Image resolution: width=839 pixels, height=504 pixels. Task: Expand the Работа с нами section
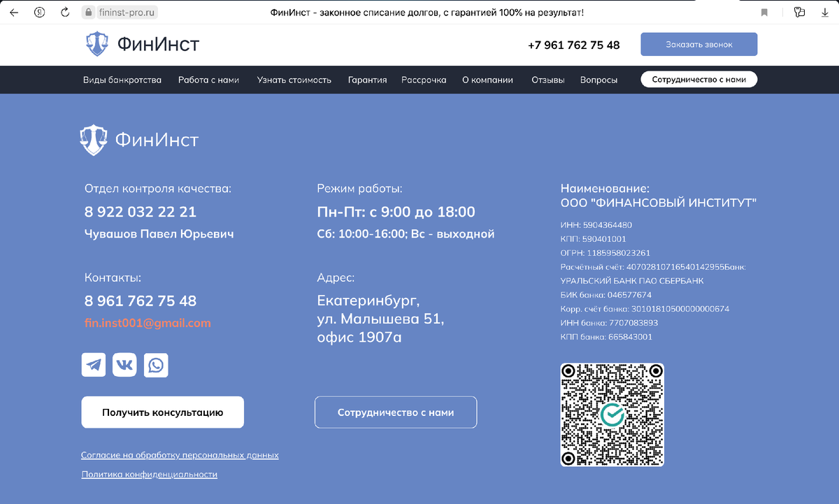pyautogui.click(x=208, y=80)
